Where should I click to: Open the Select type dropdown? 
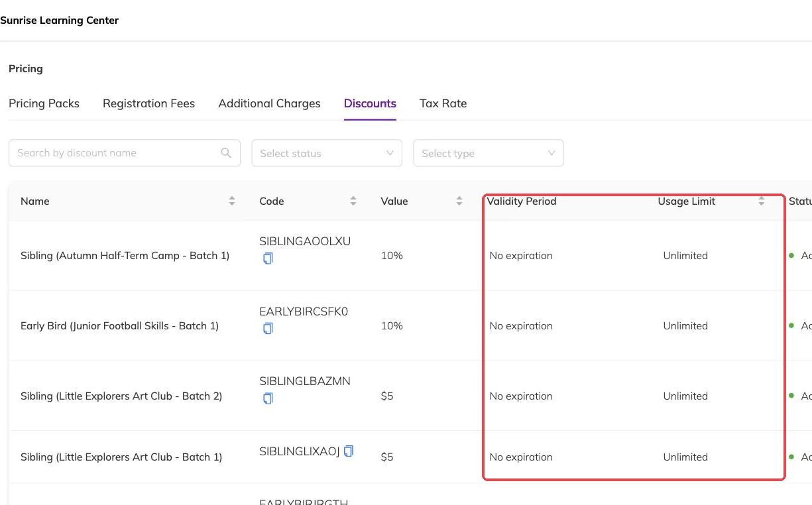click(x=489, y=153)
